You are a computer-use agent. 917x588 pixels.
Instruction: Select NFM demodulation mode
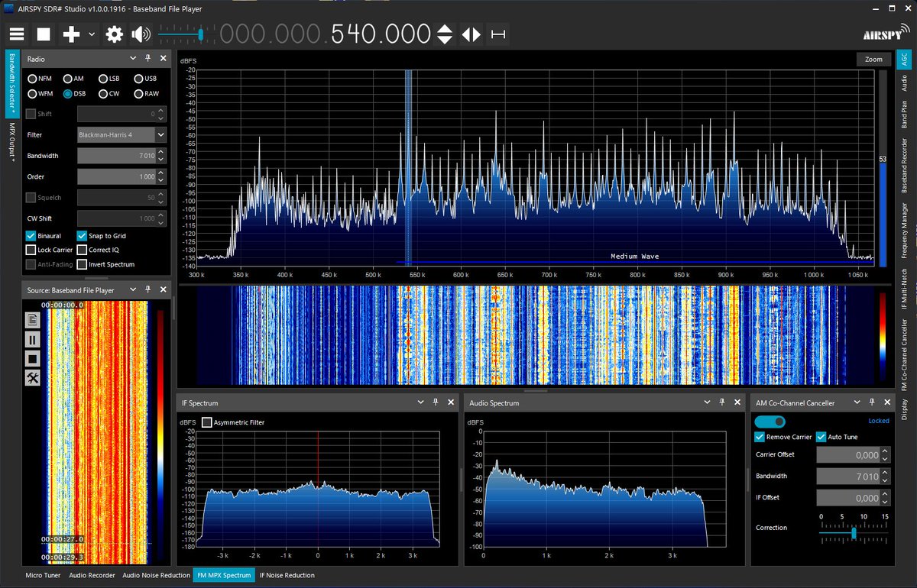click(40, 79)
